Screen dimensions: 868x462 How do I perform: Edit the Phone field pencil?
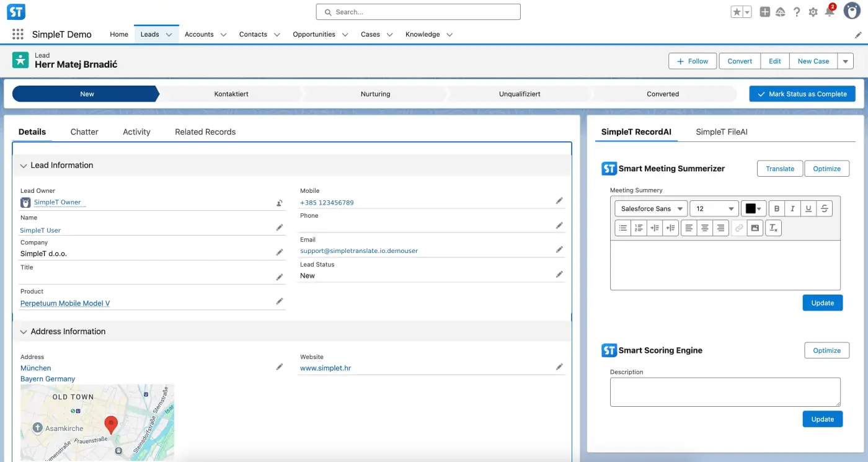point(559,225)
